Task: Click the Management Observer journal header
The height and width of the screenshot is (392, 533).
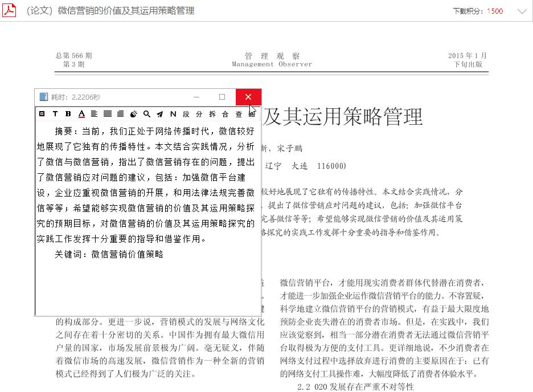Action: coord(272,64)
